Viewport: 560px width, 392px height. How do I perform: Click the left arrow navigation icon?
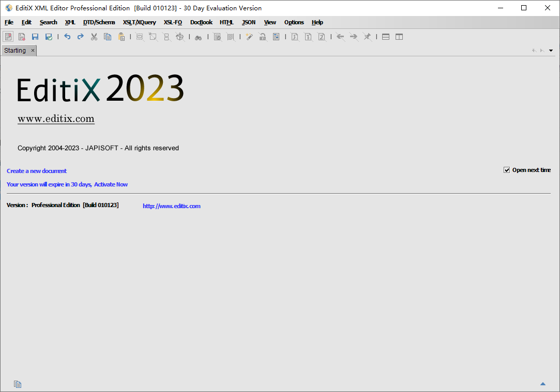pos(340,36)
